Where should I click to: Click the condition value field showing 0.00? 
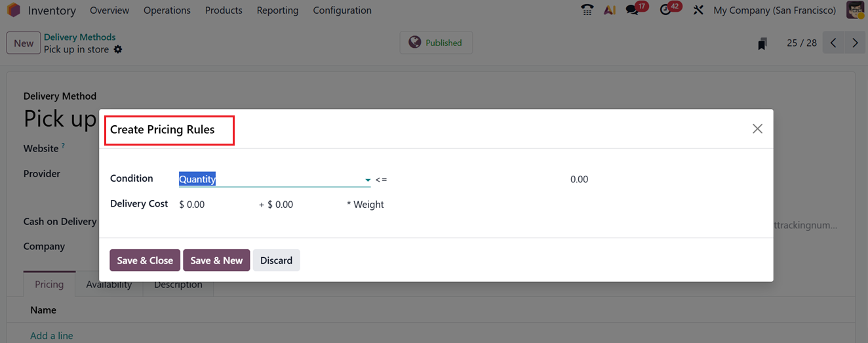[580, 179]
